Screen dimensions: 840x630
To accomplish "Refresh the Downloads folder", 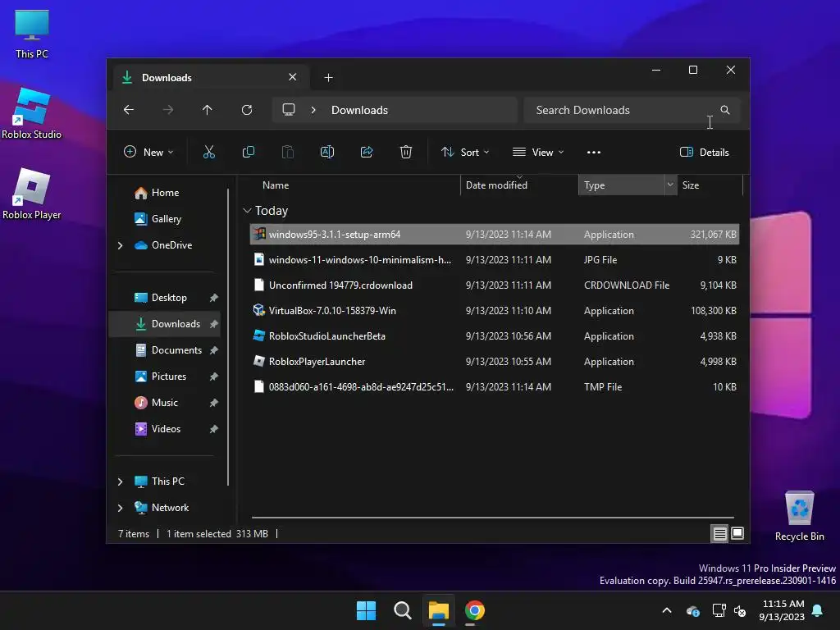I will click(x=247, y=110).
